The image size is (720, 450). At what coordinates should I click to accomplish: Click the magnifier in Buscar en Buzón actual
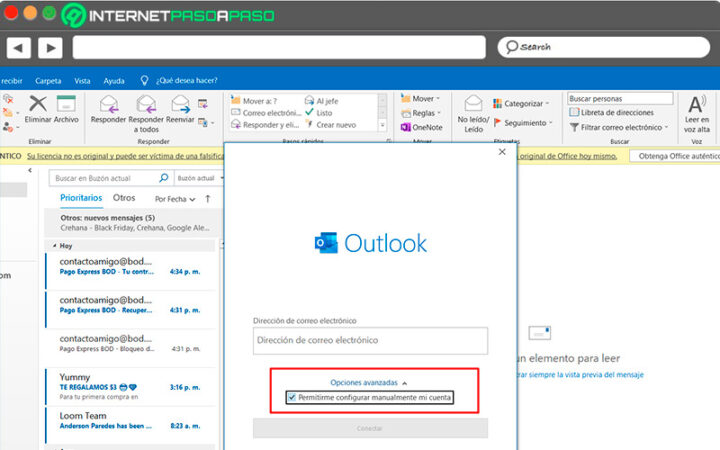163,178
